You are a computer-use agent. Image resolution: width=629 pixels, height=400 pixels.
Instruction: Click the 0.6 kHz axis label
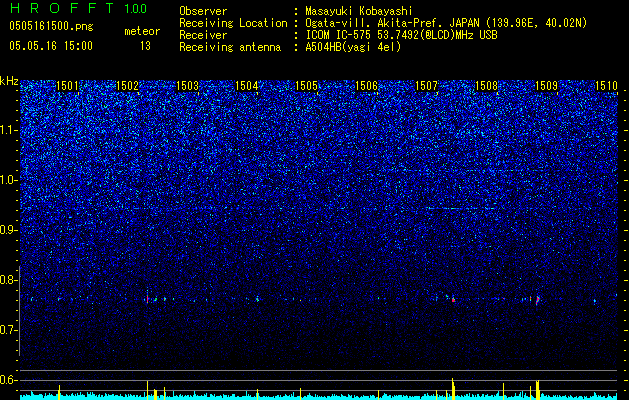click(x=9, y=380)
